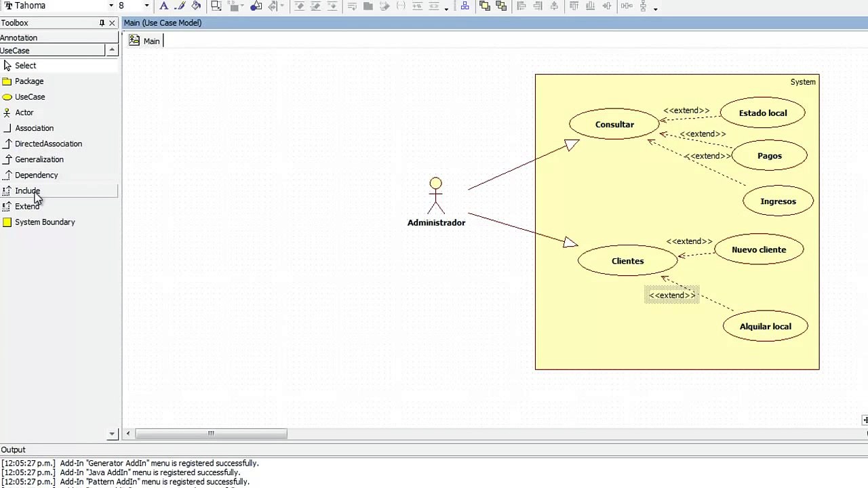Viewport: 868px width, 488px height.
Task: Click the bring to front icon
Action: click(484, 6)
